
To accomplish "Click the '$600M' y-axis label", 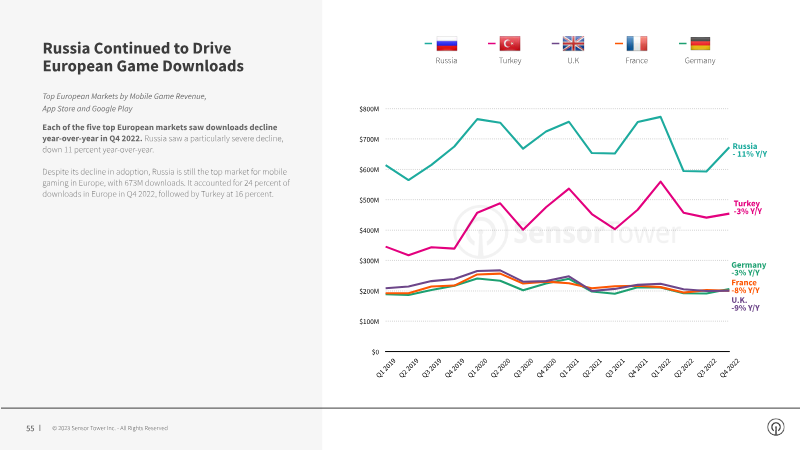I will (x=369, y=169).
